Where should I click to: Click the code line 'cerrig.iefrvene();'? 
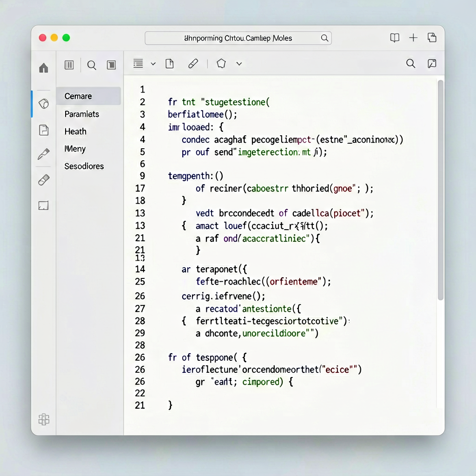click(224, 296)
